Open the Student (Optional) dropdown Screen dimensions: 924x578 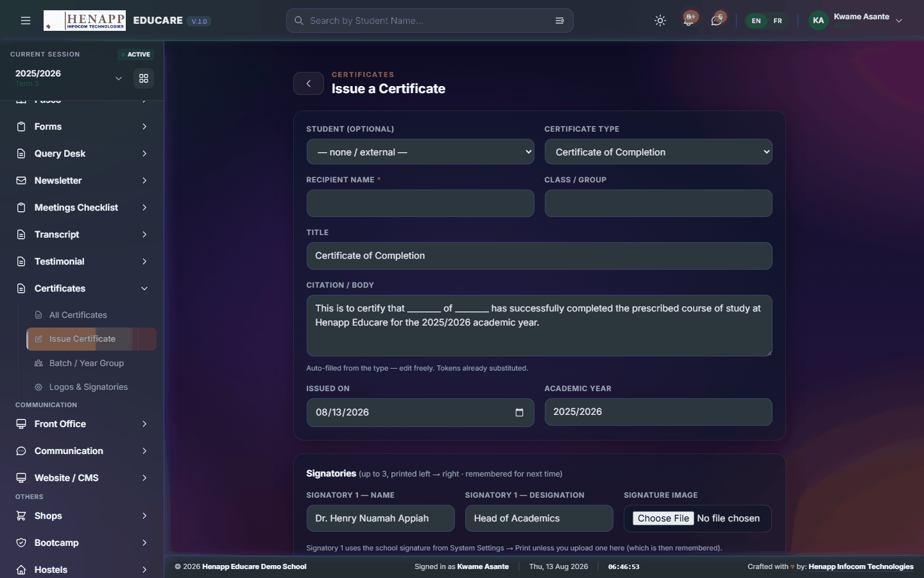(420, 152)
